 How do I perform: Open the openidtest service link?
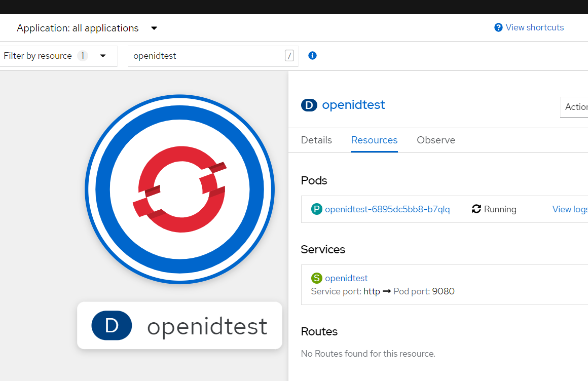click(346, 278)
